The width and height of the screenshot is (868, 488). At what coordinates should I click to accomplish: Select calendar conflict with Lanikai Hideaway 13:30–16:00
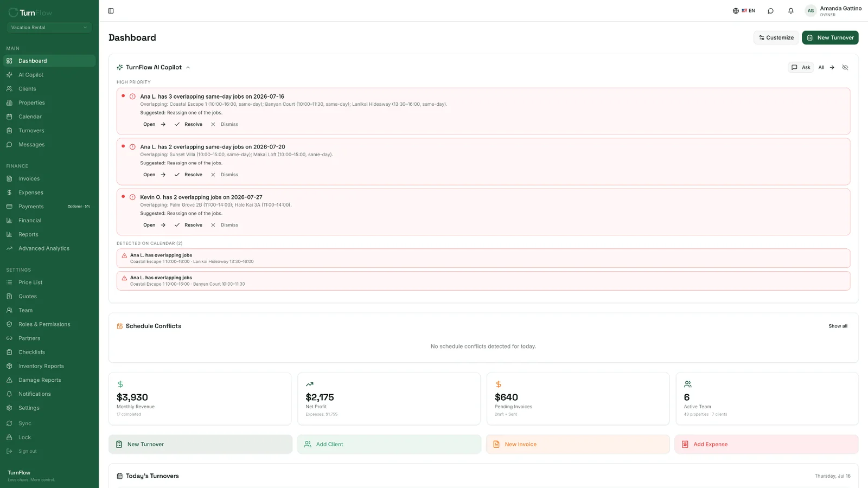point(483,258)
